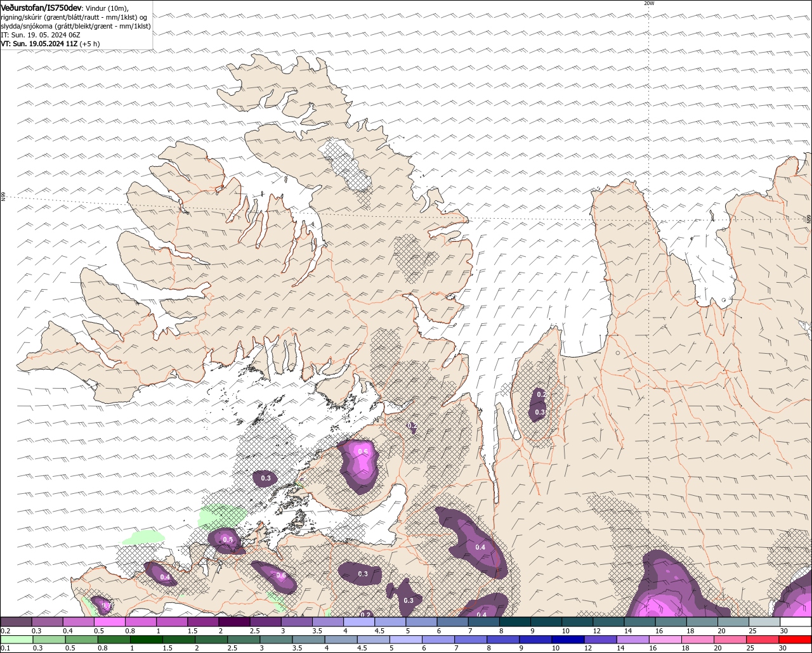Image resolution: width=812 pixels, height=653 pixels.
Task: Pick the periwinkle 7 swatch in rain legend
Action: [471, 639]
